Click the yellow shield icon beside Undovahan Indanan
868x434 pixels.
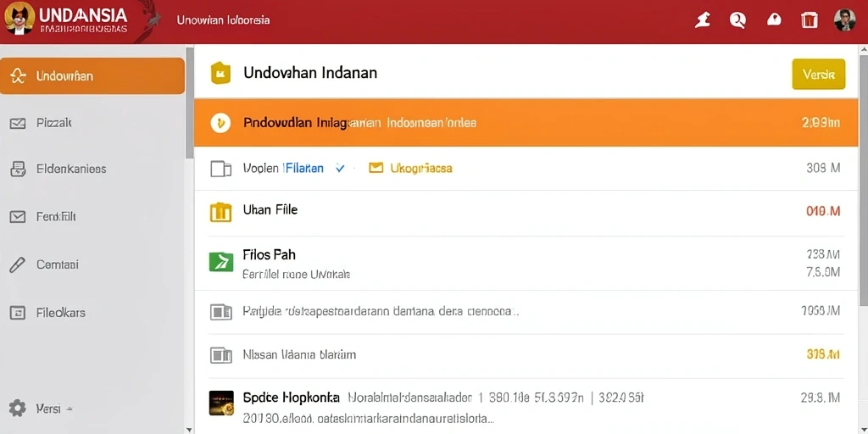220,73
